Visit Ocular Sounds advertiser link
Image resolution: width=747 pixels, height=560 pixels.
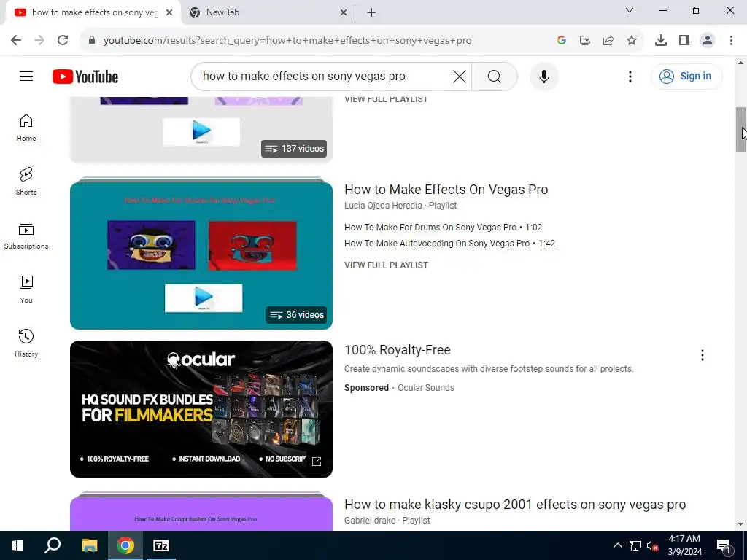(426, 388)
